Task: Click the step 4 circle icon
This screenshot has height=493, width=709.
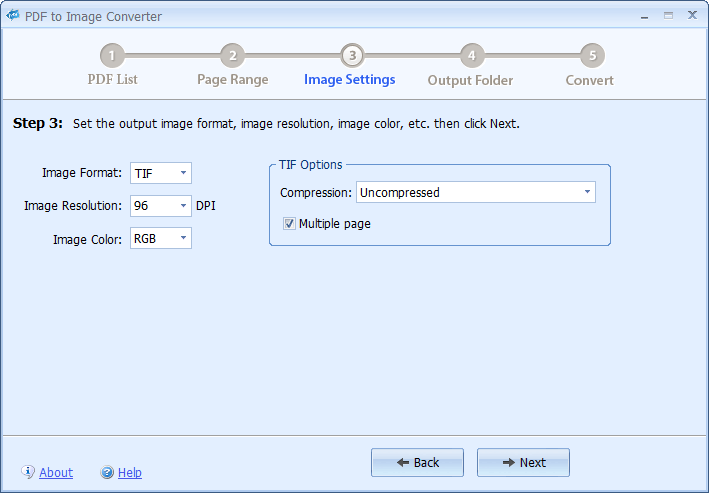Action: (471, 55)
